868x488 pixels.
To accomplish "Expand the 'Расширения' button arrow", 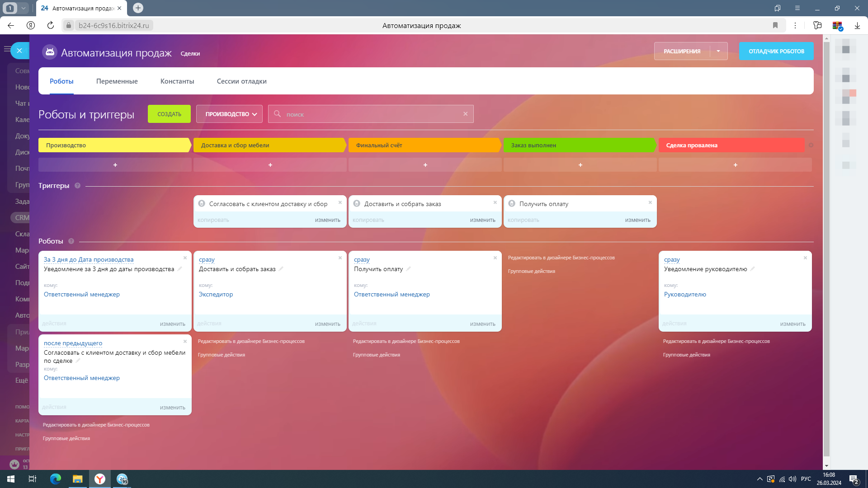I will (718, 52).
